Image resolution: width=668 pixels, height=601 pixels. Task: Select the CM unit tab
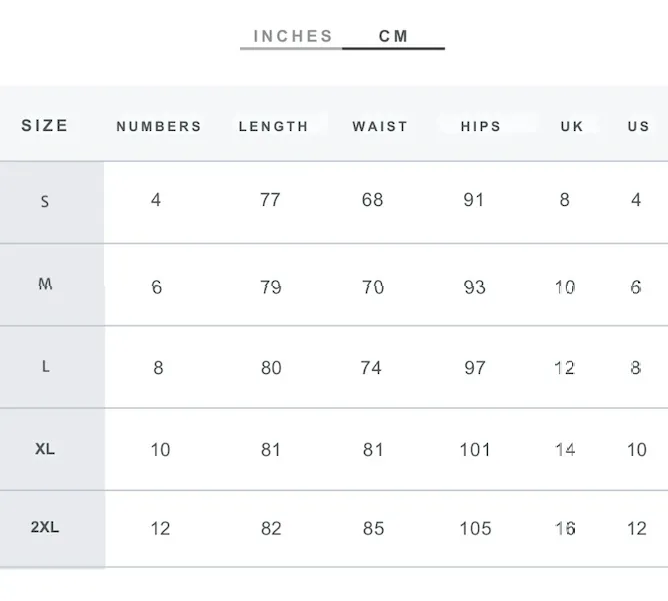[394, 36]
